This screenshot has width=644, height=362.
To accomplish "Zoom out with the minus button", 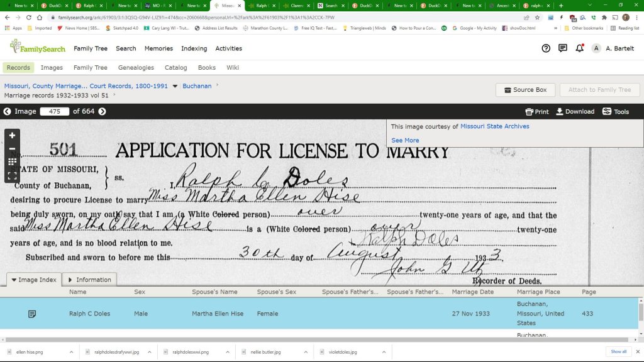I will click(12, 149).
